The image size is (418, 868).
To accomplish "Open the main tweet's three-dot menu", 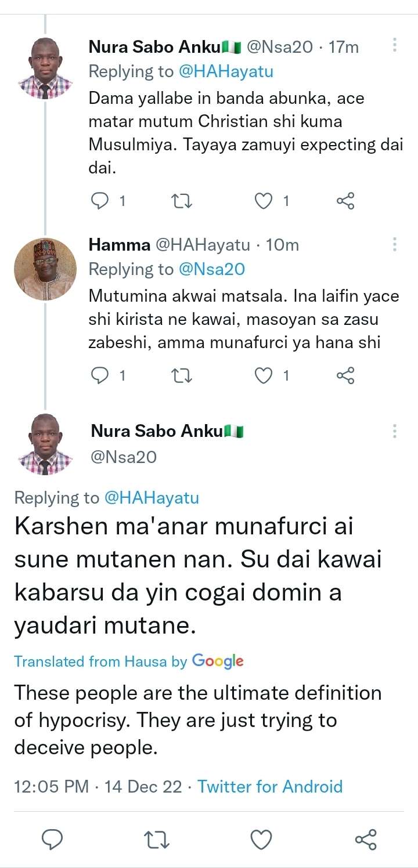I will point(395,431).
